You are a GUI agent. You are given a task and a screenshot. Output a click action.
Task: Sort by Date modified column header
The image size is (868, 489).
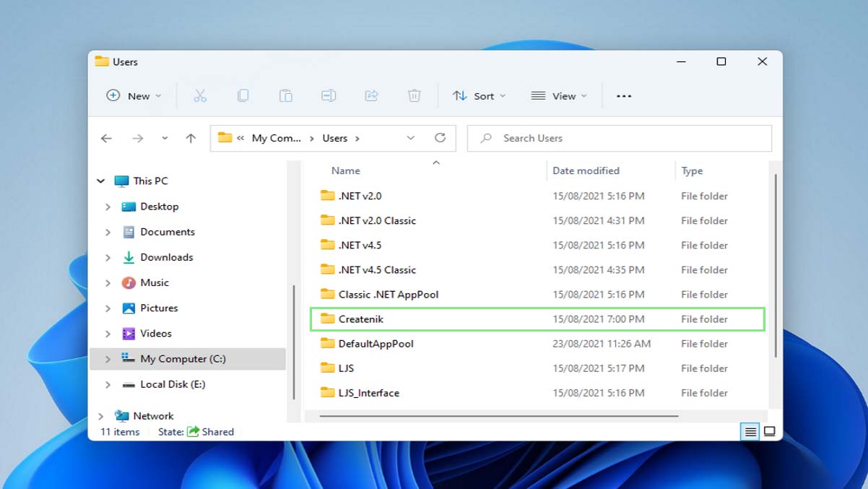tap(586, 170)
